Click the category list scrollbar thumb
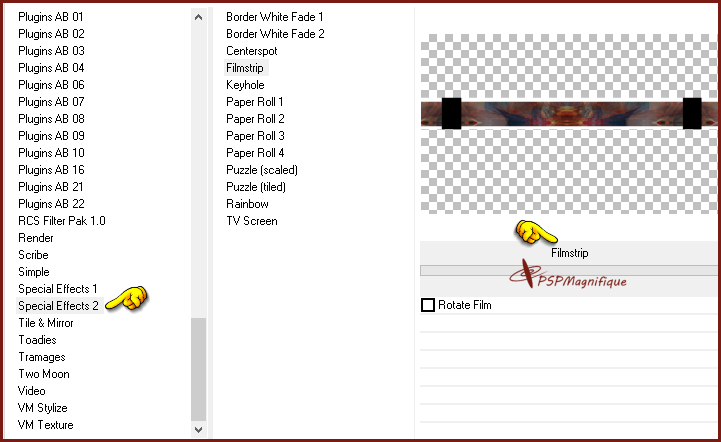The image size is (721, 442). click(198, 369)
